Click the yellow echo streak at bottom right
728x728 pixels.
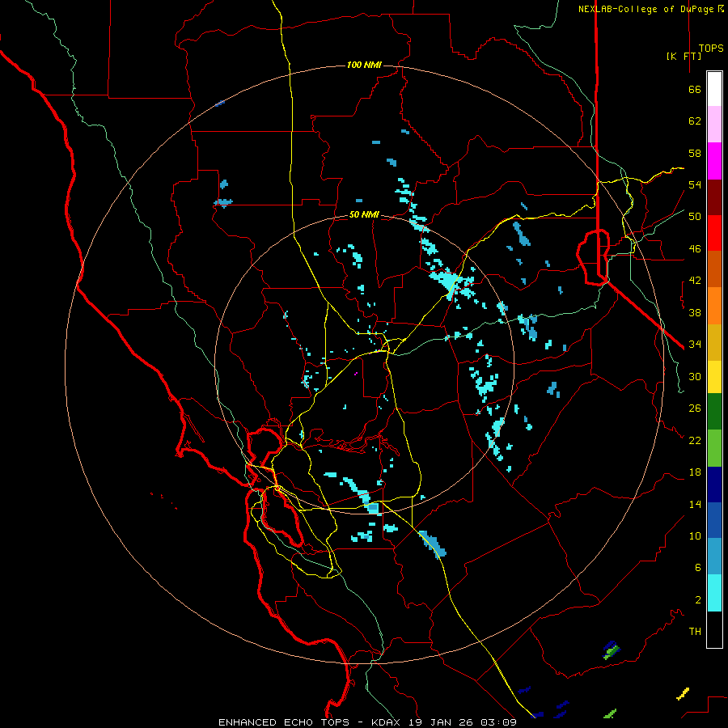[683, 694]
